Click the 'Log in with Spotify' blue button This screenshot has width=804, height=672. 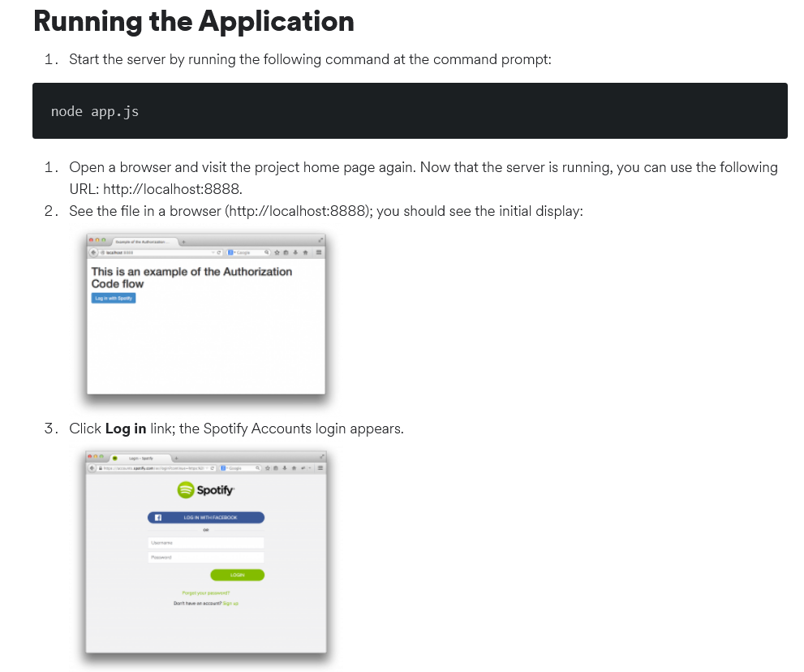pos(114,298)
